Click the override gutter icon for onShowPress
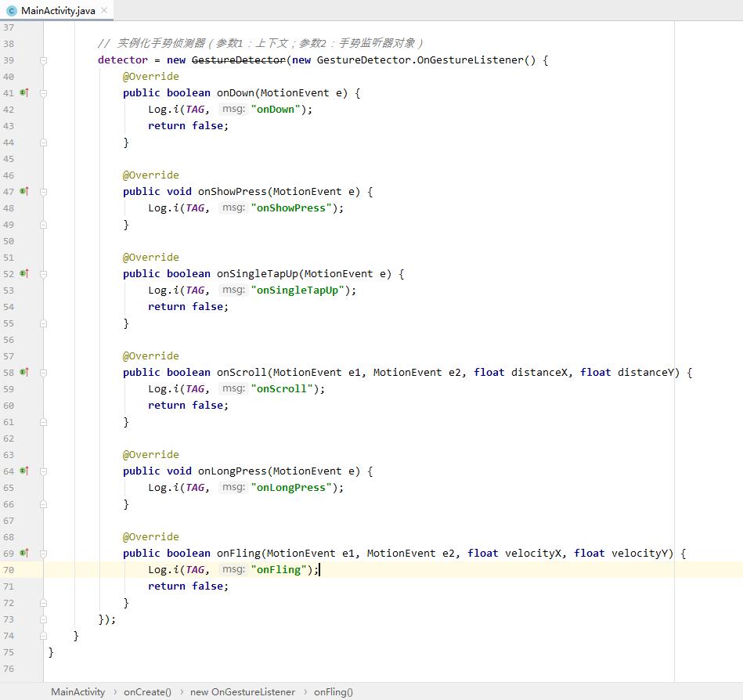 pyautogui.click(x=24, y=192)
